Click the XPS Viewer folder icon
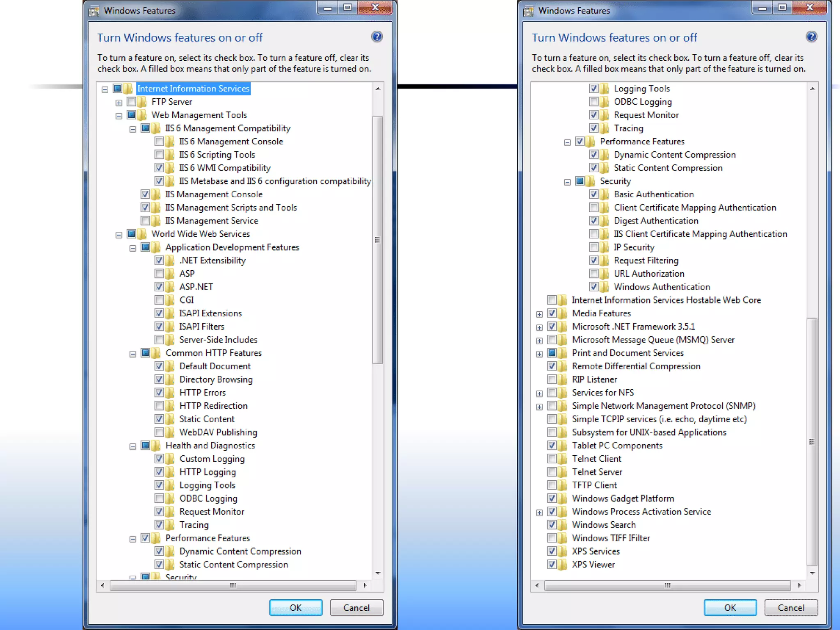This screenshot has width=840, height=630. click(x=562, y=565)
